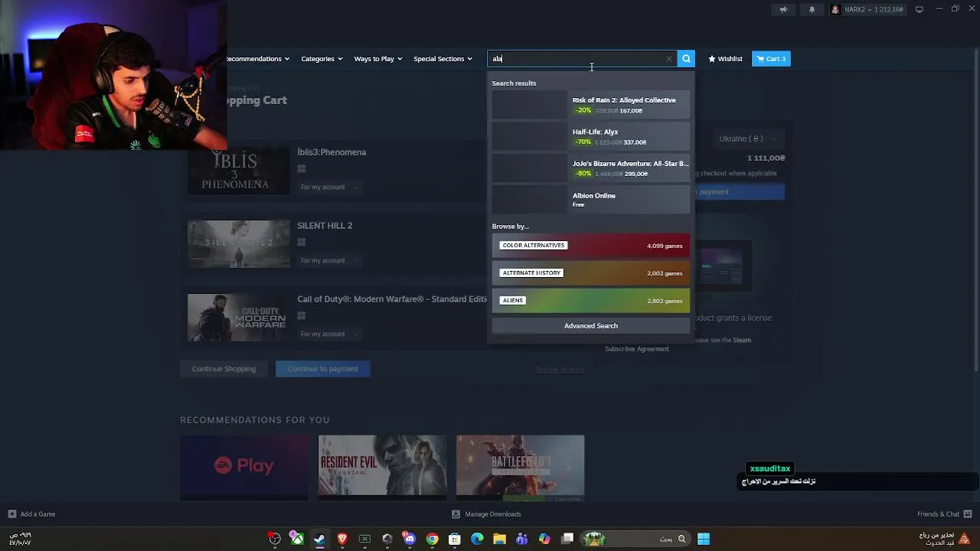
Task: Select JoJo's Bizarre Adventure search result
Action: point(590,168)
